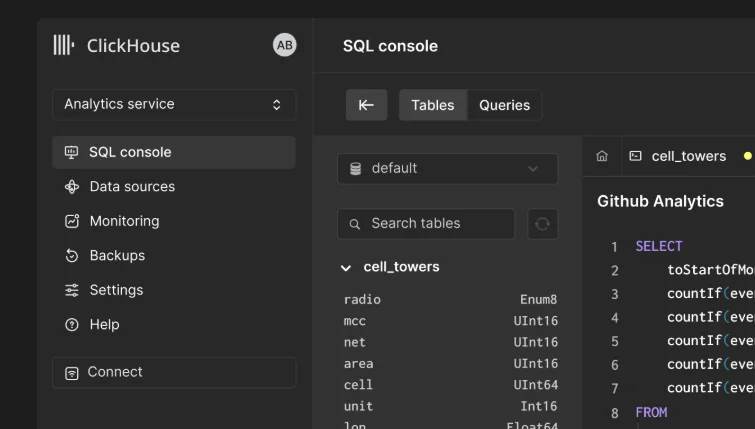Open Monitoring from the sidebar
This screenshot has width=755, height=429.
click(x=124, y=221)
